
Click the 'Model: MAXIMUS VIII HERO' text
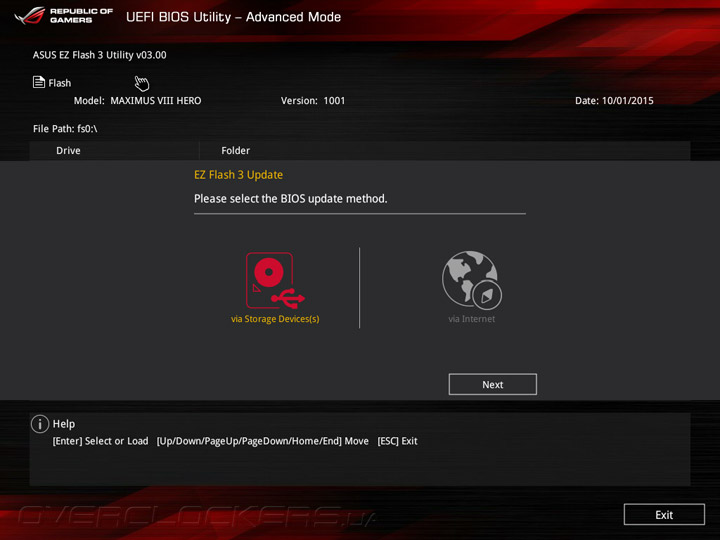(137, 101)
